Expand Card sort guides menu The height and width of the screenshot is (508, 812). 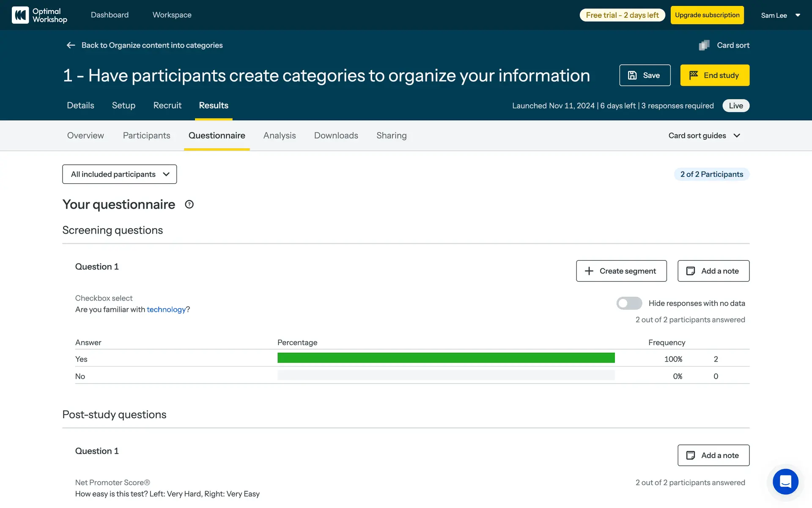(704, 135)
